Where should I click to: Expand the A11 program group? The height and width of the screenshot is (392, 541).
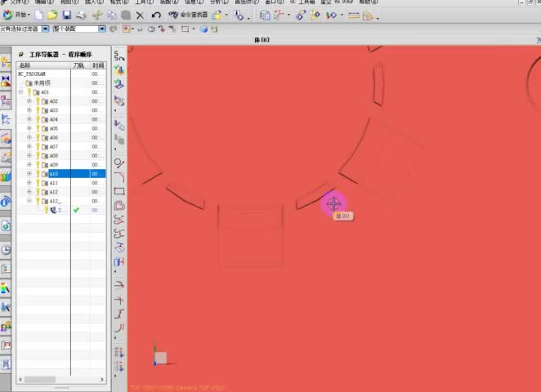(29, 183)
